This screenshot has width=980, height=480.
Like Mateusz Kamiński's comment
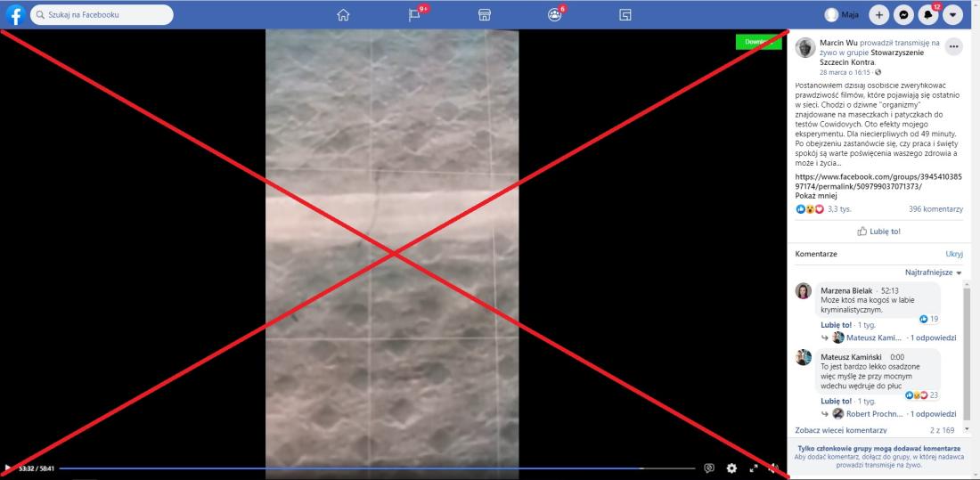(837, 401)
